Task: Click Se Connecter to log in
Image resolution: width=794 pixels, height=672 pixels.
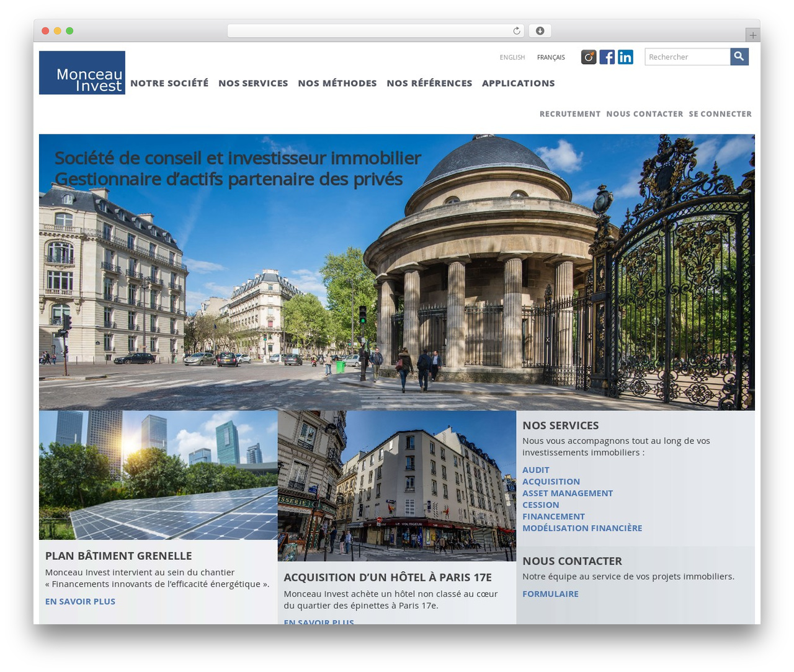Action: [720, 114]
